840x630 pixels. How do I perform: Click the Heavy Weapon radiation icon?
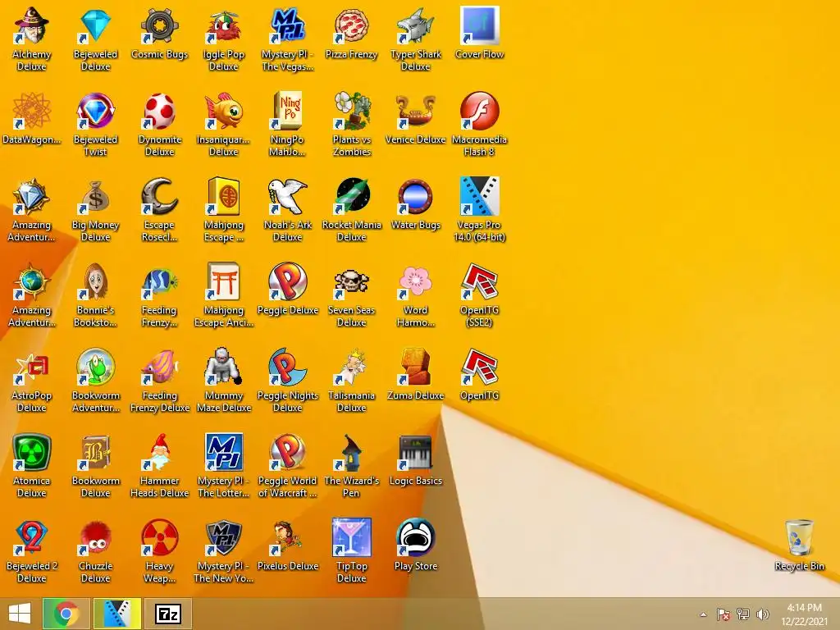click(160, 537)
